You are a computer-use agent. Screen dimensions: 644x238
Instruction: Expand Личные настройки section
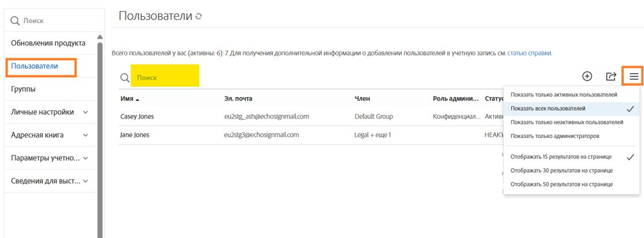click(x=85, y=112)
